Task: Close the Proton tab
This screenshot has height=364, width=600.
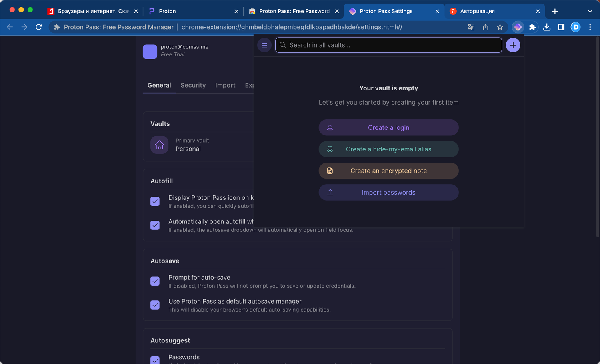Action: point(236,11)
